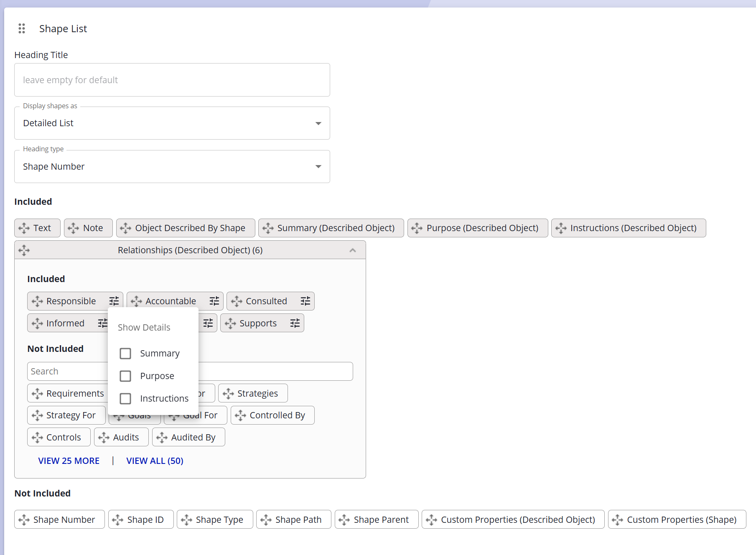Open the Responsible settings sliders icon
The width and height of the screenshot is (756, 555).
click(x=114, y=301)
